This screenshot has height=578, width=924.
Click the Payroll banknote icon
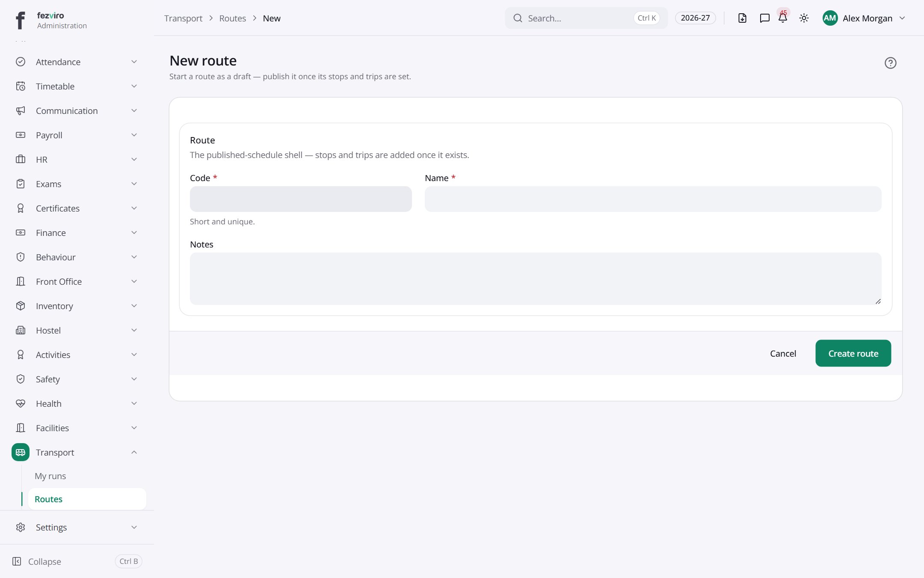tap(21, 135)
